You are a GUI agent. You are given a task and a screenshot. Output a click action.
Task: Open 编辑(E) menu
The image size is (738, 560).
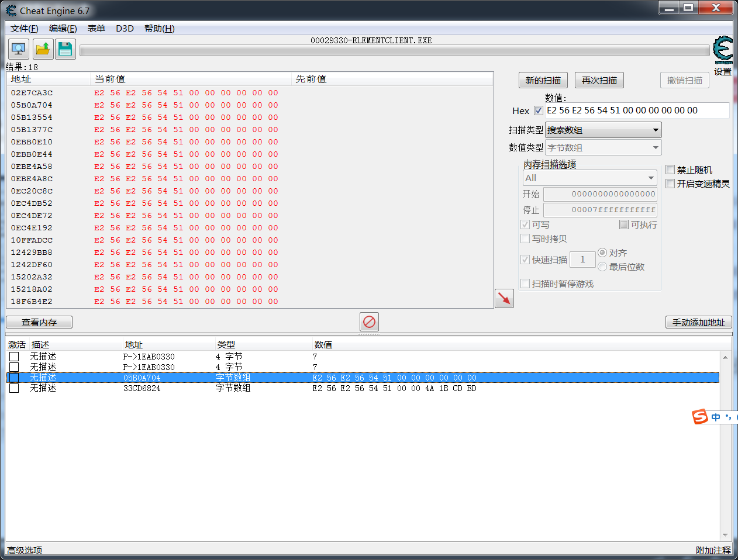click(63, 29)
